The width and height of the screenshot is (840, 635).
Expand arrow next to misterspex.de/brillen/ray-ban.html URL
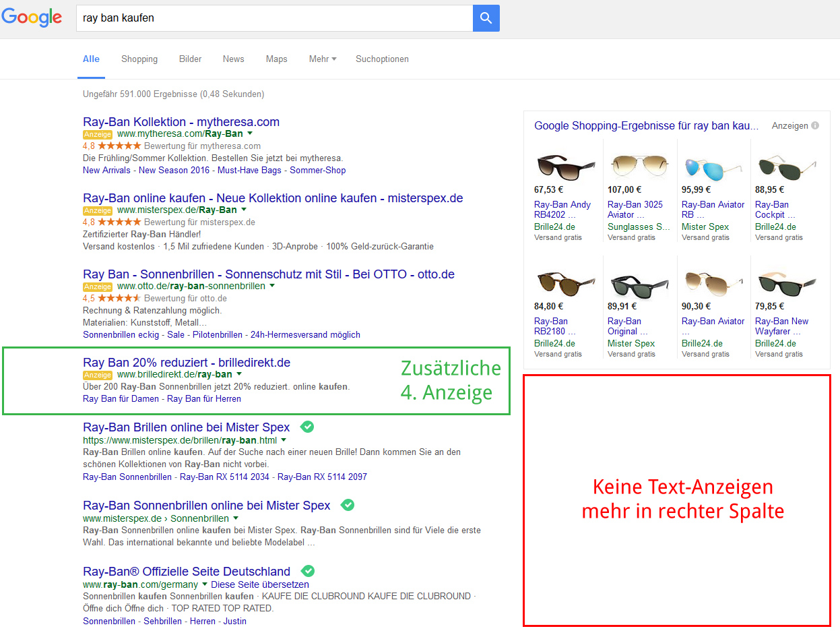pos(284,440)
